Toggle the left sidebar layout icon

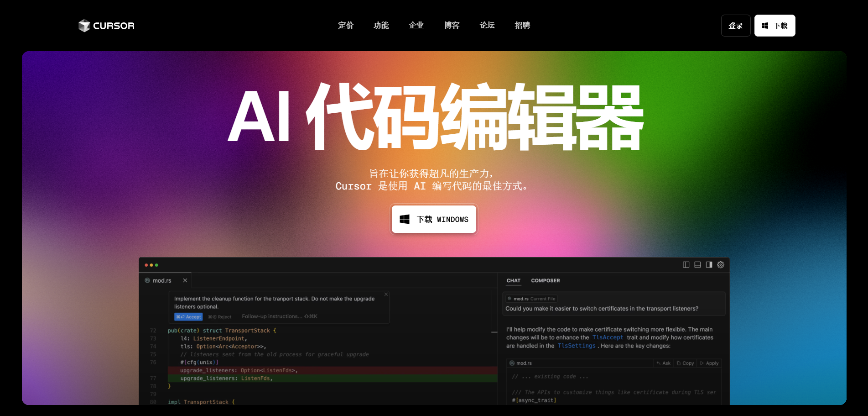point(686,265)
